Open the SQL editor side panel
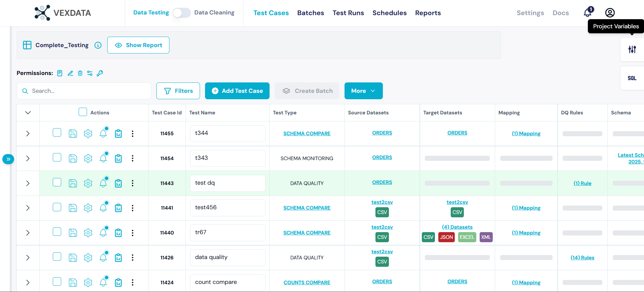 [x=632, y=78]
